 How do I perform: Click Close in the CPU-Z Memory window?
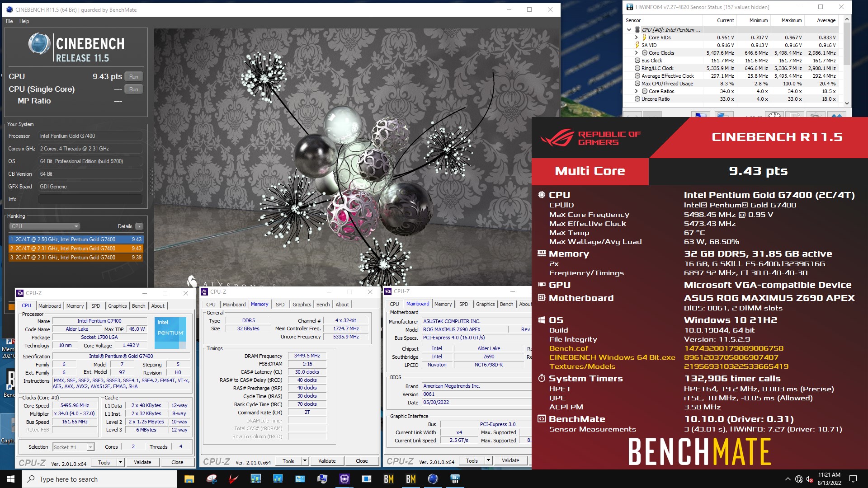[x=362, y=461]
